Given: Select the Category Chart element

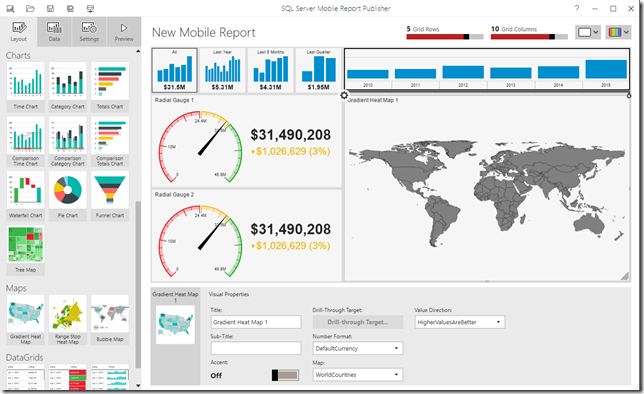Looking at the screenshot, I should (x=67, y=87).
